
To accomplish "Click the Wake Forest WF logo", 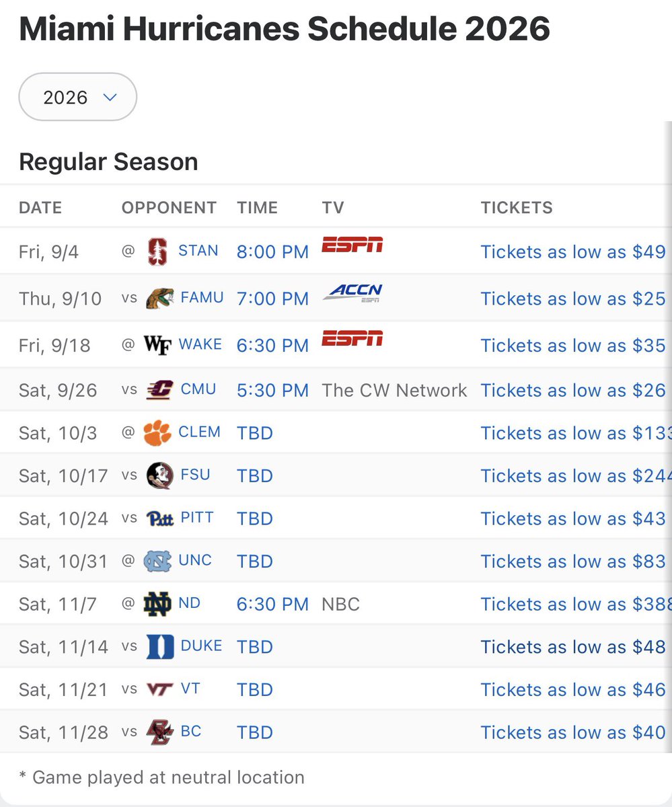I will [x=159, y=345].
